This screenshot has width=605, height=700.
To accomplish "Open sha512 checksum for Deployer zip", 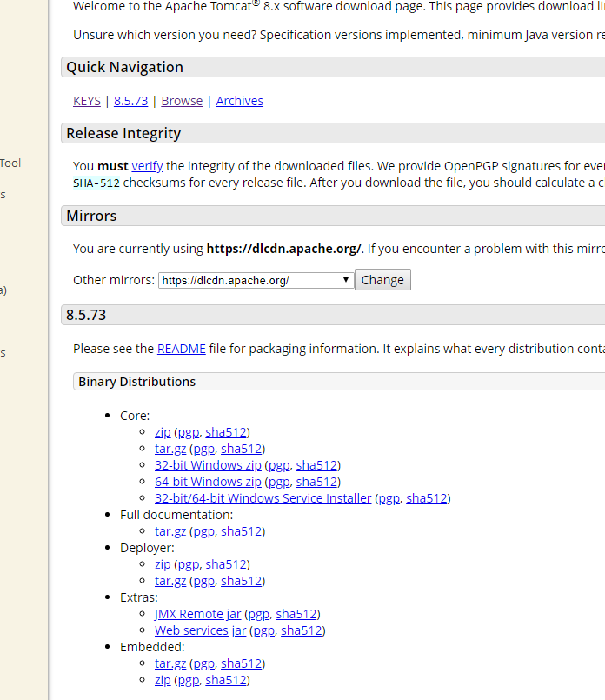I will point(226,564).
